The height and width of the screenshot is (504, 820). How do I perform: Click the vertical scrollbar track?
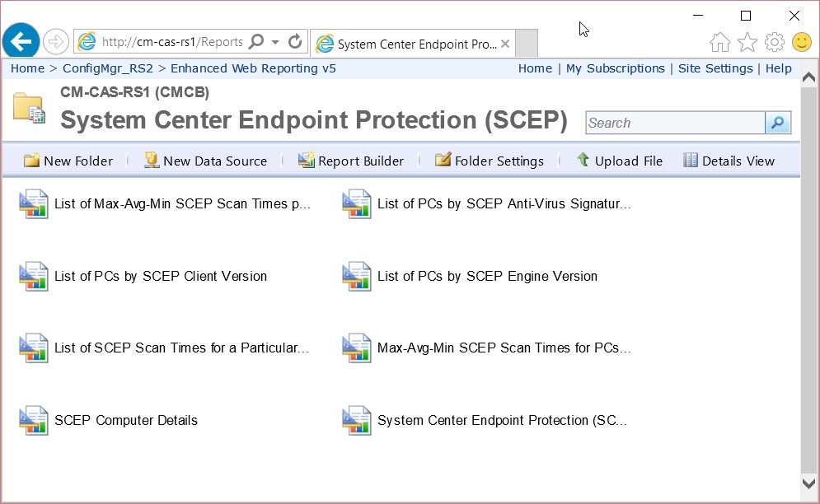point(808,280)
